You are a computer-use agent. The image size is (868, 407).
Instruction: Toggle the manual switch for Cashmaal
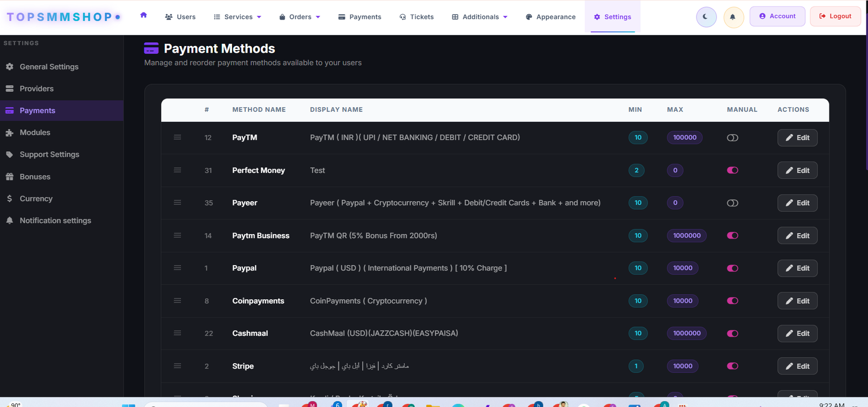pyautogui.click(x=732, y=333)
